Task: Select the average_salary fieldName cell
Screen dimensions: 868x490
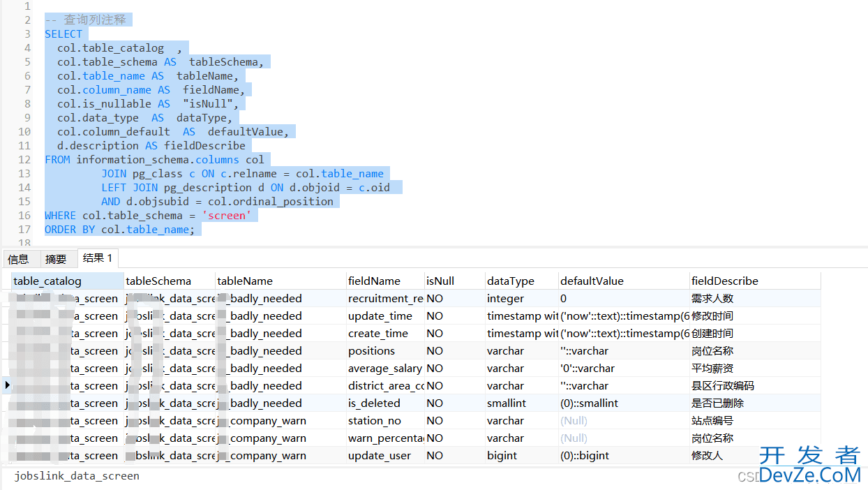Action: [x=385, y=368]
